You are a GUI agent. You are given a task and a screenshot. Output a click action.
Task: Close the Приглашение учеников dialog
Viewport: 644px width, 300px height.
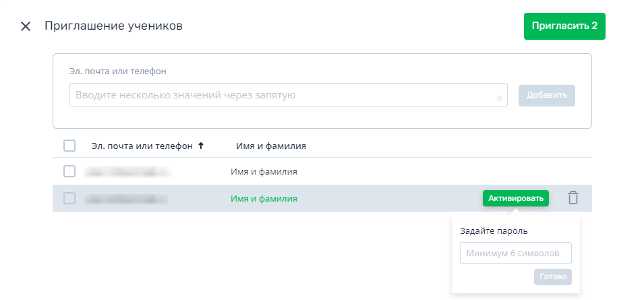click(x=26, y=26)
